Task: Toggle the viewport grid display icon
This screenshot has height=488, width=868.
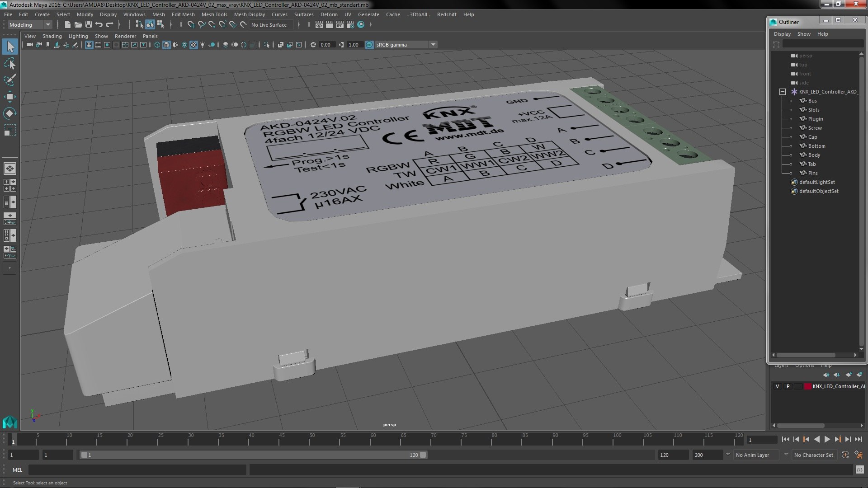Action: (89, 45)
